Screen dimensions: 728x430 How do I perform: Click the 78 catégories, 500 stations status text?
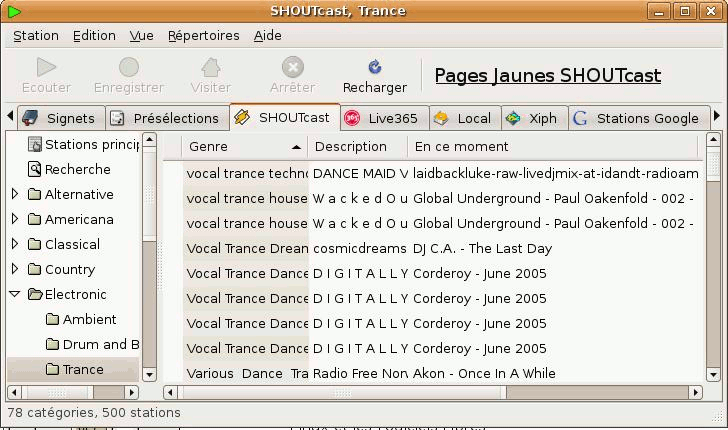94,413
